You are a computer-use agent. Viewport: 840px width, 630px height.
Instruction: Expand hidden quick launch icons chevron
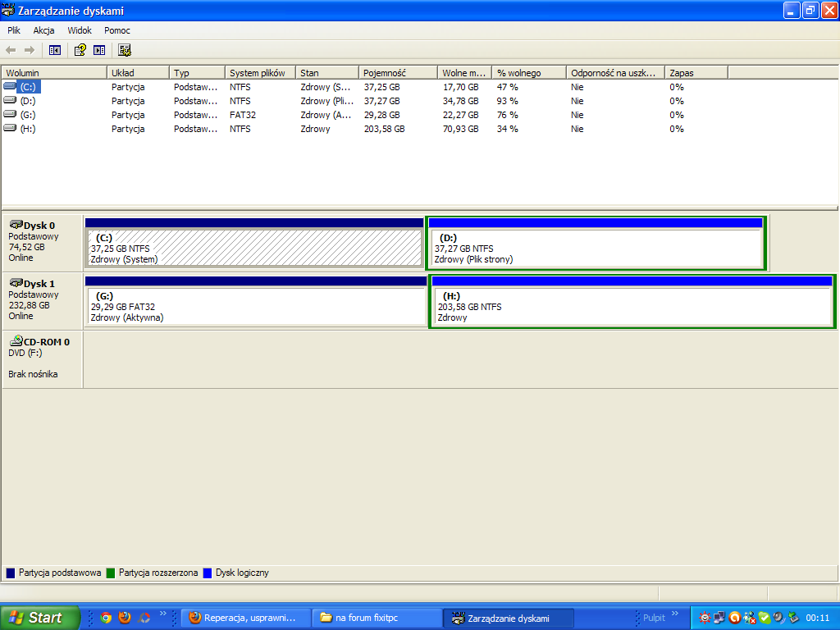pyautogui.click(x=163, y=614)
